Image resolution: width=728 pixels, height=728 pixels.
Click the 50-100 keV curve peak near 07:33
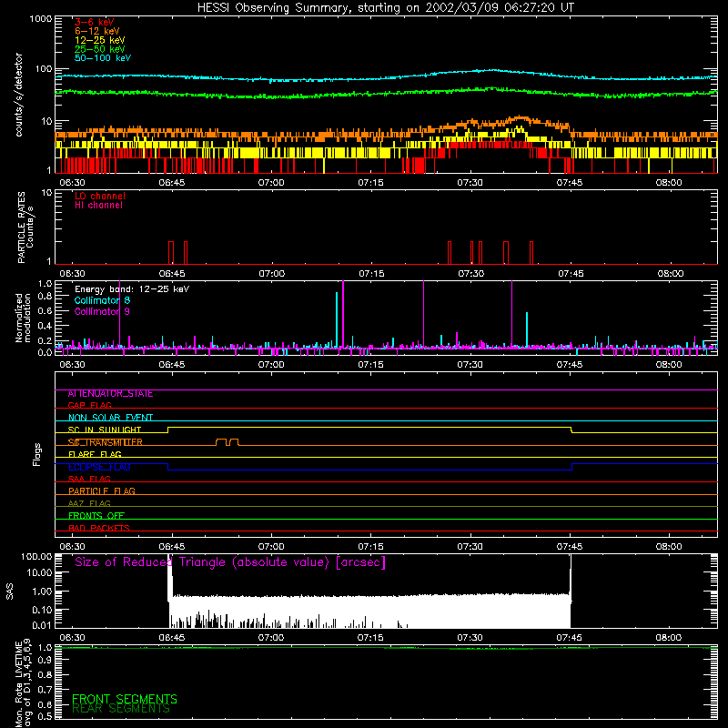coord(493,70)
